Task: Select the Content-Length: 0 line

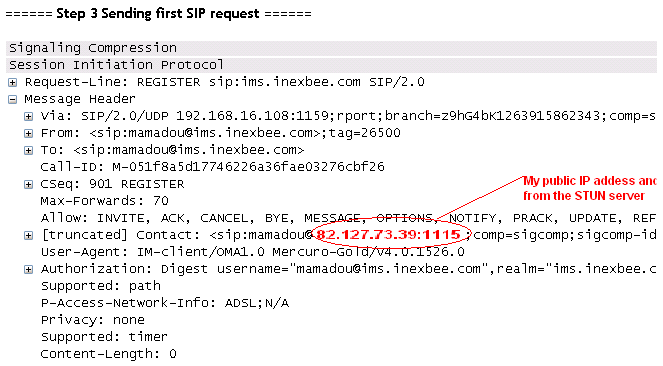Action: (x=108, y=354)
